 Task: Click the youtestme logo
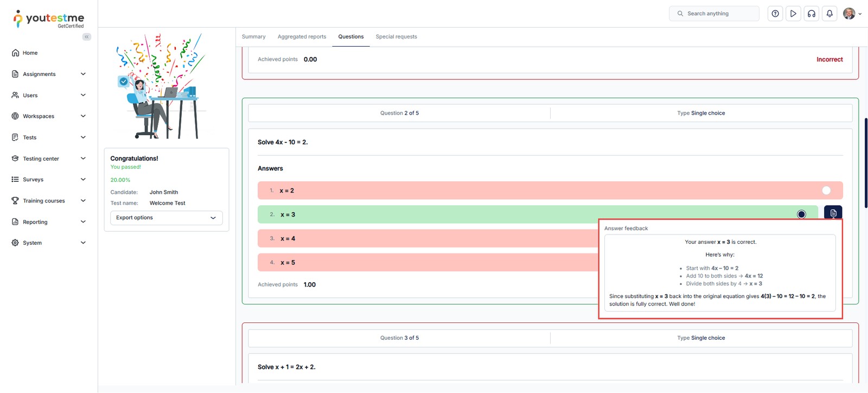[49, 19]
